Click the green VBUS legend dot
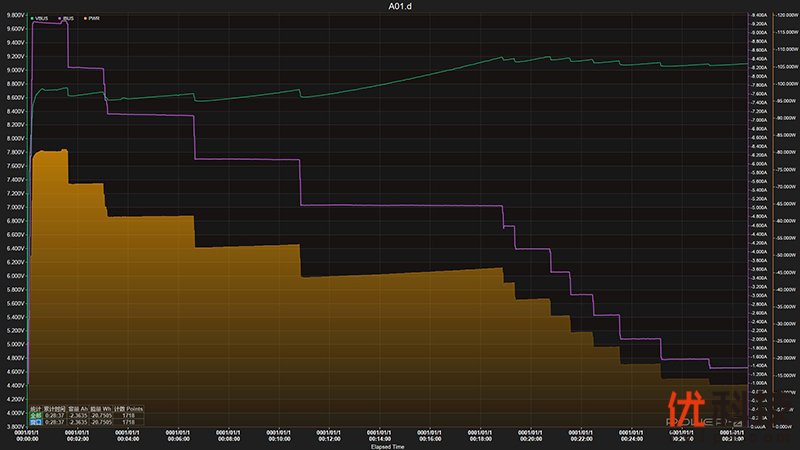 (x=32, y=18)
